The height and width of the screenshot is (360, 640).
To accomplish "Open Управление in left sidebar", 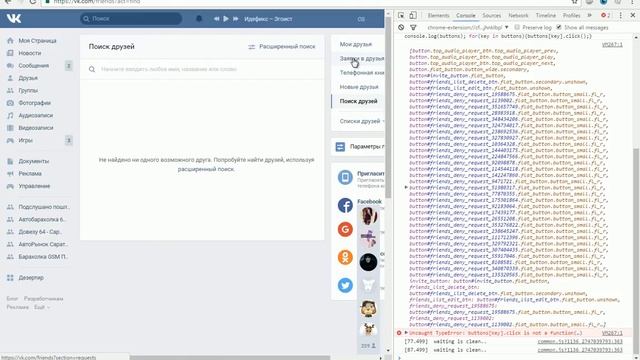I will coord(34,186).
